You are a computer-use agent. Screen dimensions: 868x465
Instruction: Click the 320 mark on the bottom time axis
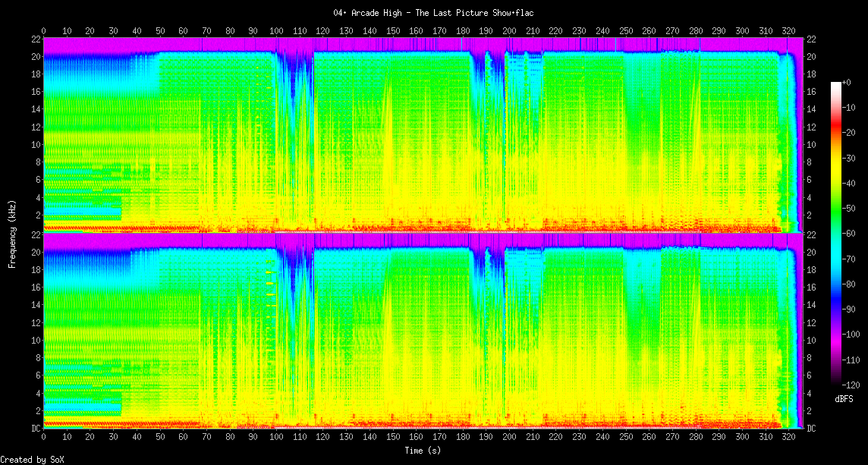[788, 438]
